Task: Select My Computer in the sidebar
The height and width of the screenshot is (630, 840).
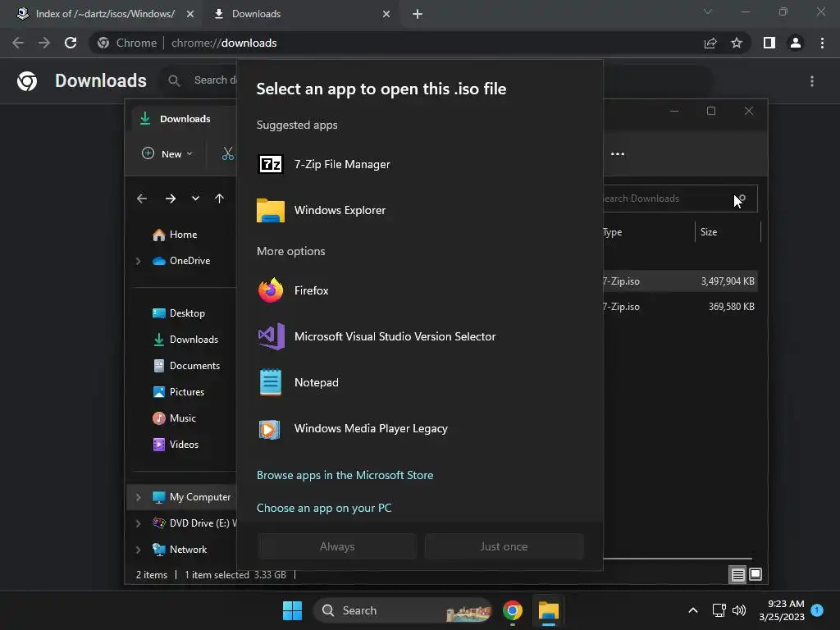Action: (191, 497)
